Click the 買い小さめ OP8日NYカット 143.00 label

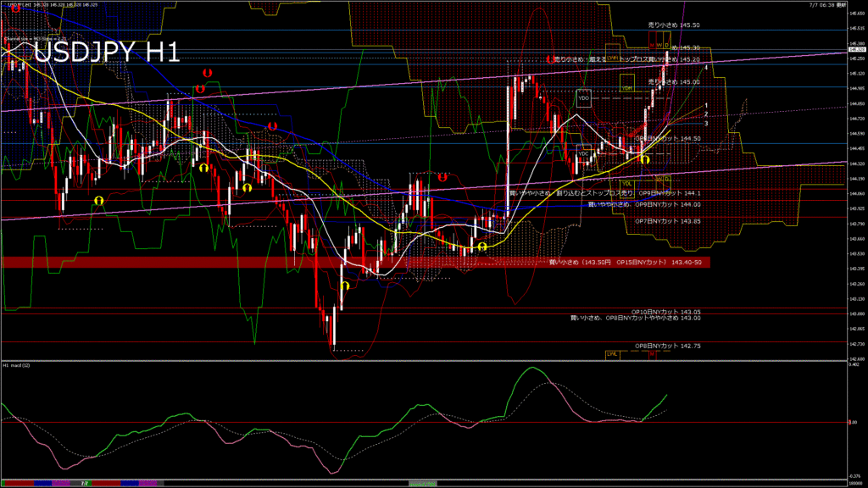636,319
